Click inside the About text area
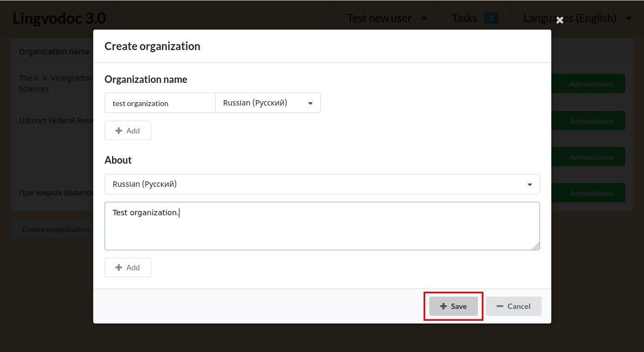The height and width of the screenshot is (352, 644). tap(322, 226)
